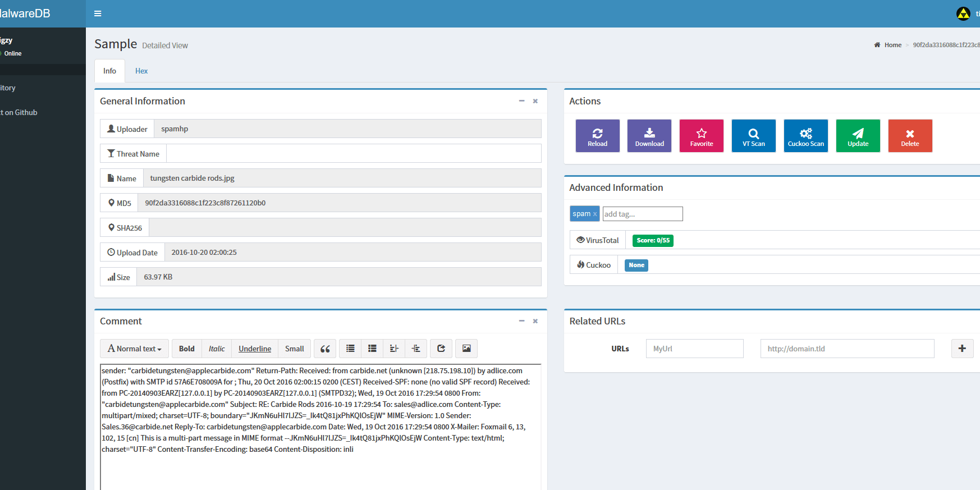Delete the sample

(x=910, y=136)
